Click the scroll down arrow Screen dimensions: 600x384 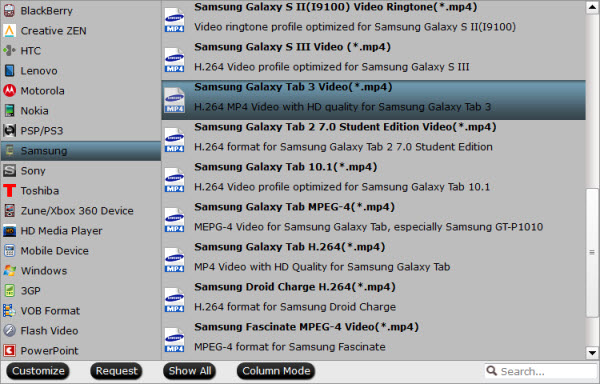[592, 353]
